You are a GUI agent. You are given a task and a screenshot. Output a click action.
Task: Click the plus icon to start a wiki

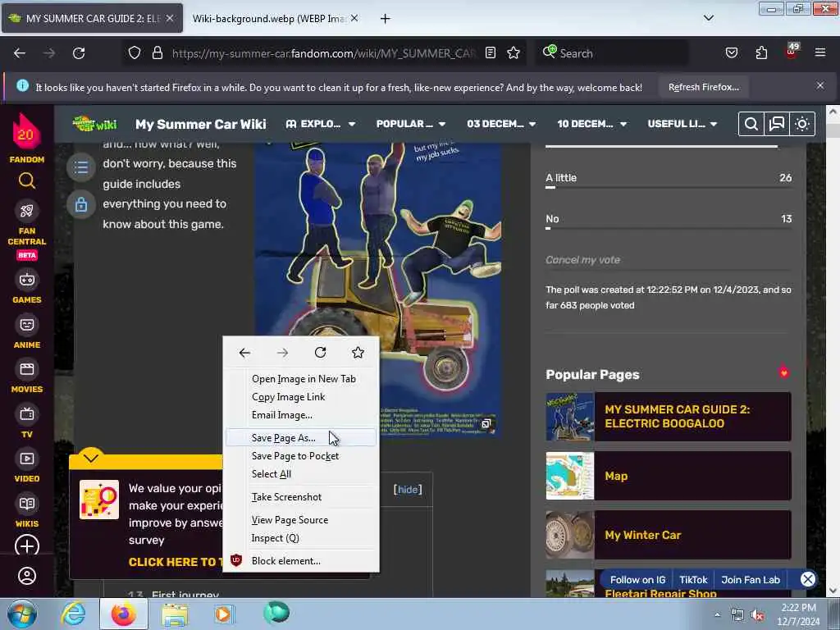[27, 546]
